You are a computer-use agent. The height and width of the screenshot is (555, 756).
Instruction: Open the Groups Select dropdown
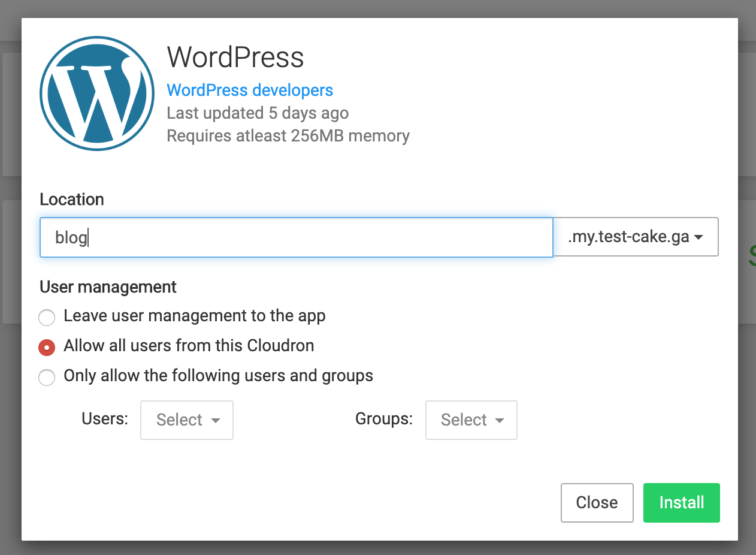click(x=471, y=420)
